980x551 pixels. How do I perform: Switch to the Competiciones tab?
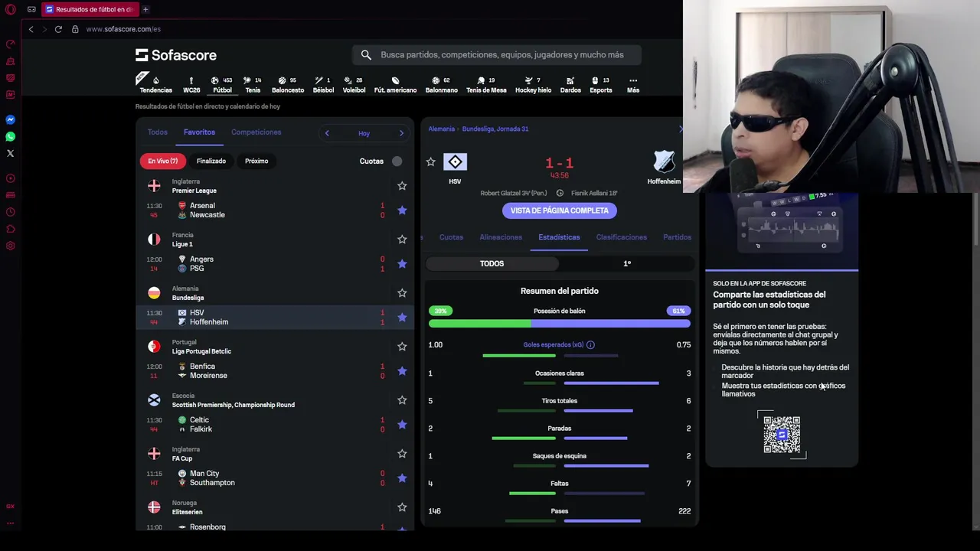256,132
